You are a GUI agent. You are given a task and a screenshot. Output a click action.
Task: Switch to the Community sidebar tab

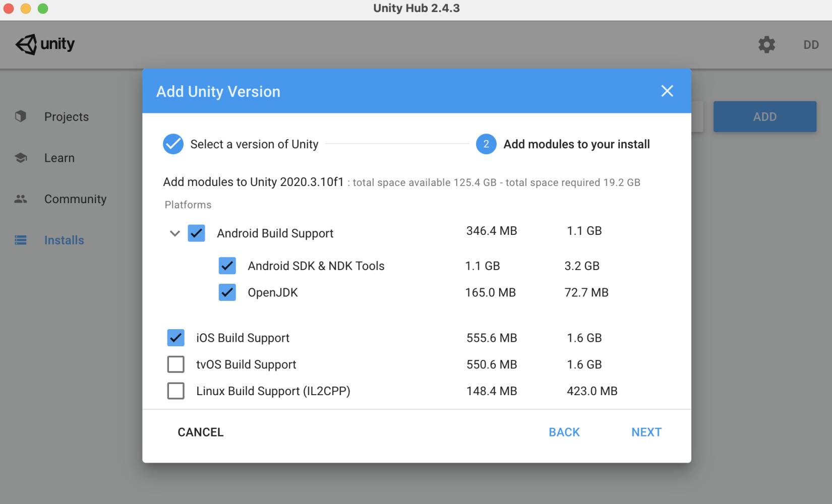75,199
